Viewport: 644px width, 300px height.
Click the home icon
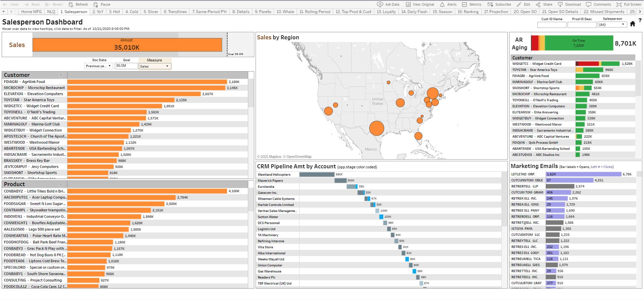632,24
